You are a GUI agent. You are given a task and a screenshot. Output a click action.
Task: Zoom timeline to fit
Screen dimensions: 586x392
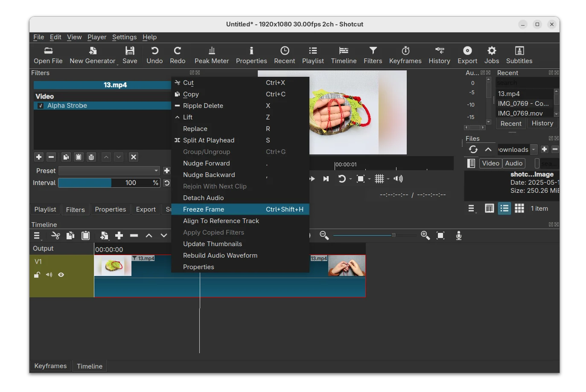coord(440,235)
